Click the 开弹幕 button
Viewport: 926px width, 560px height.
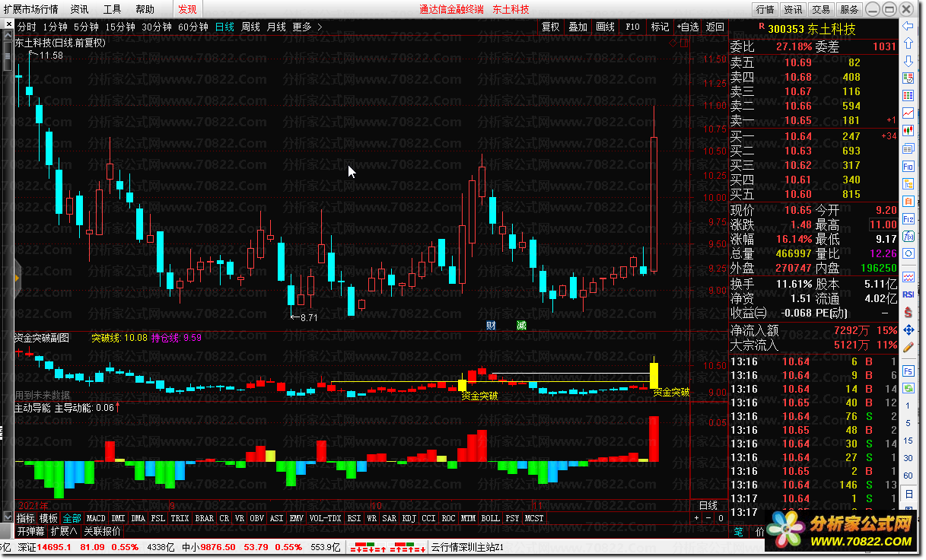[x=31, y=531]
